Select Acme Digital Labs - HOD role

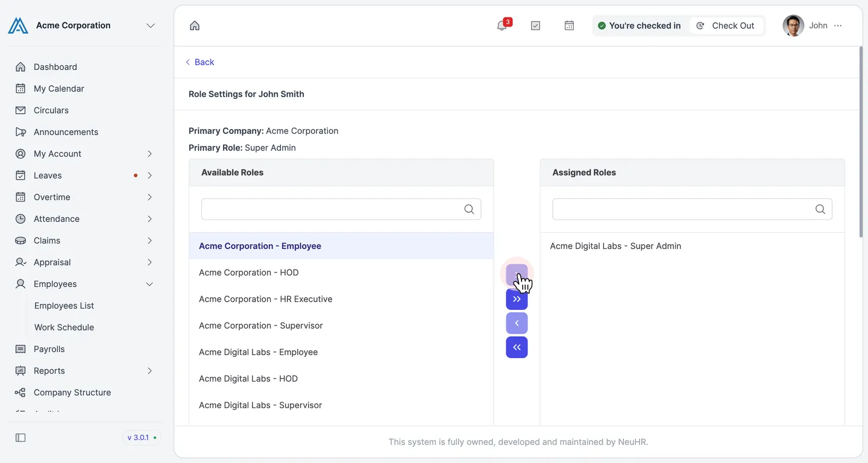tap(341, 379)
